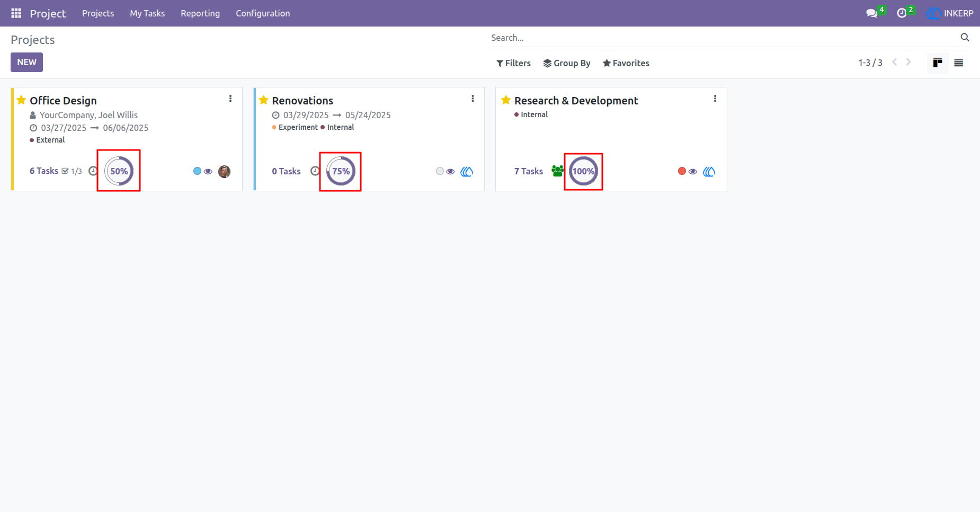Focus the Search input field
The width and height of the screenshot is (980, 512).
723,38
